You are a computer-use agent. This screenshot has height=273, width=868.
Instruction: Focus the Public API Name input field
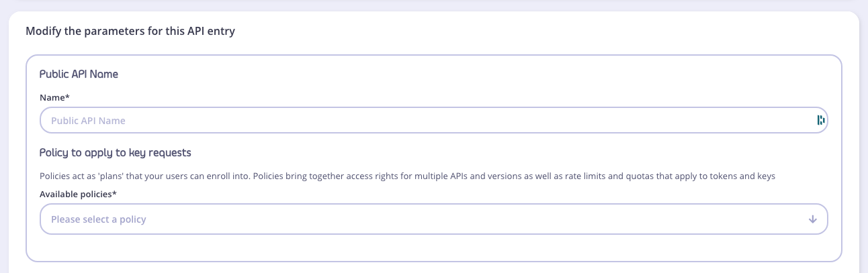(x=430, y=121)
